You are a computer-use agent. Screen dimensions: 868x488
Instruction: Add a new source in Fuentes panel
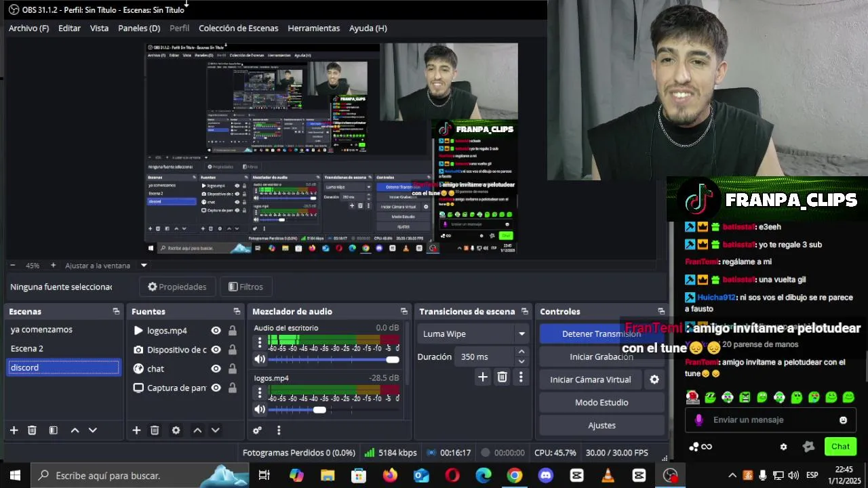pos(136,430)
